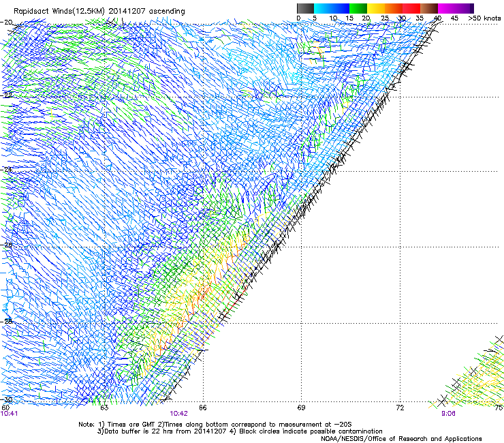Click the longitude label "69"
The height and width of the screenshot is (443, 504).
pyautogui.click(x=301, y=408)
